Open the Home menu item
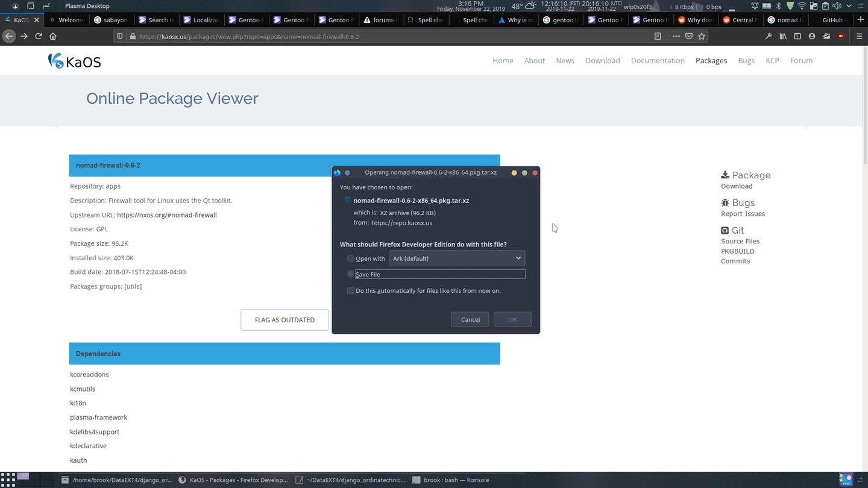Screen dimensions: 868x488 (503, 60)
